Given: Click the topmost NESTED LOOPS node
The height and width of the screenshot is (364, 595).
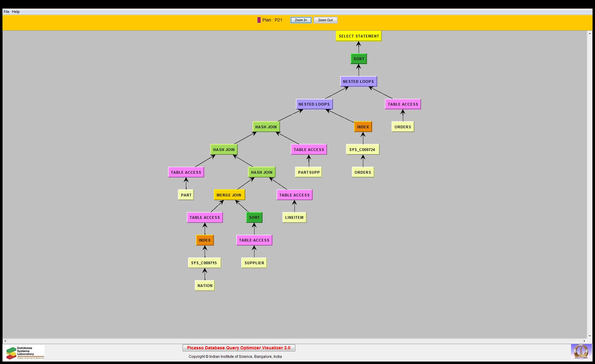Looking at the screenshot, I should pyautogui.click(x=358, y=82).
